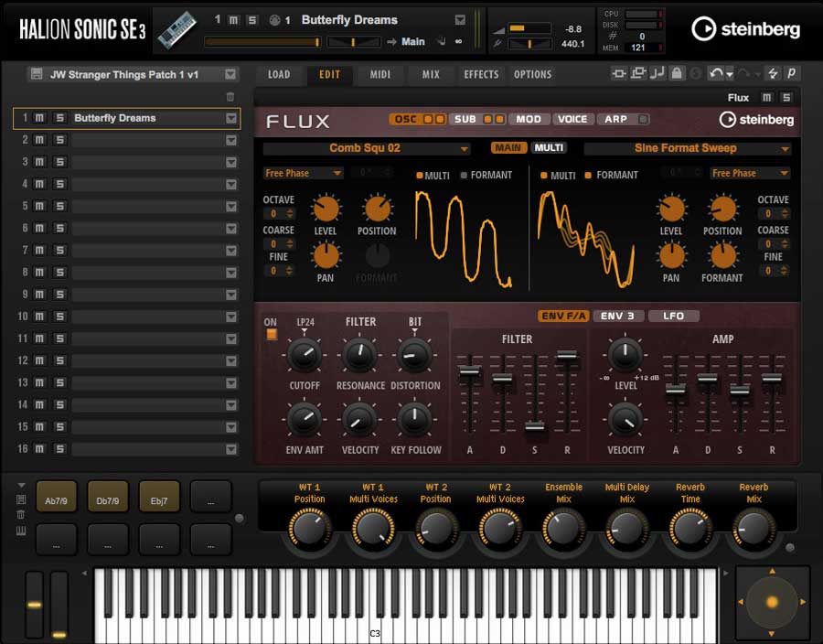Viewport: 823px width, 644px height.
Task: Select the Db7/9 chord pad
Action: [108, 496]
